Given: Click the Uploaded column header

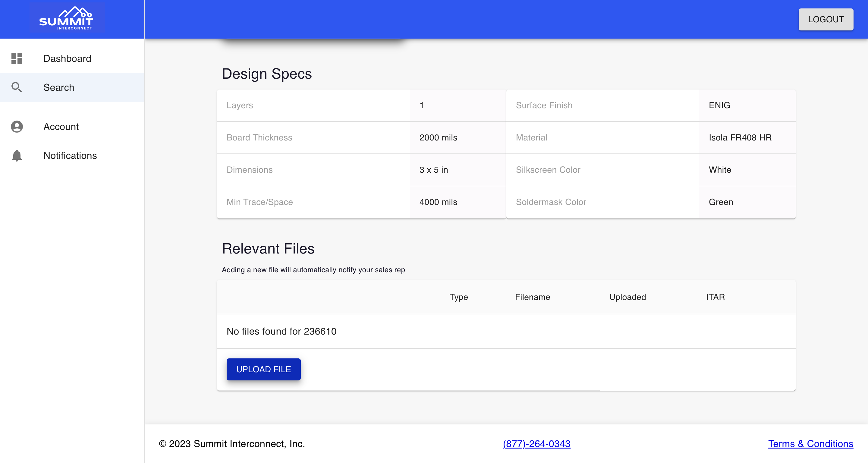Looking at the screenshot, I should pyautogui.click(x=627, y=297).
